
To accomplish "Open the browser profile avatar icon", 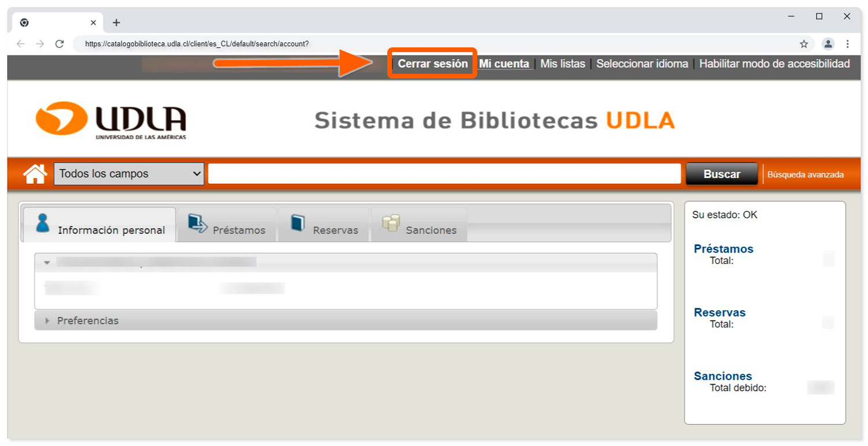I will pos(828,44).
